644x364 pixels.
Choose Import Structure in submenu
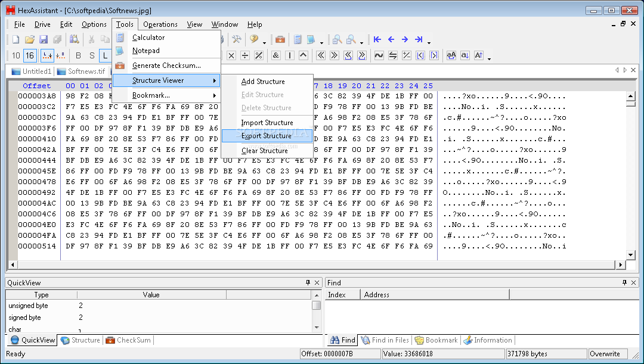pos(267,123)
